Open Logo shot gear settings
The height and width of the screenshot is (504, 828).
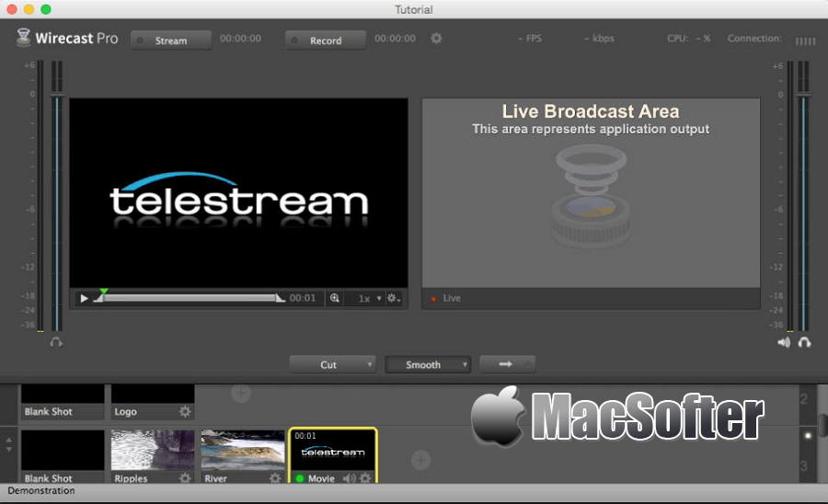185,411
